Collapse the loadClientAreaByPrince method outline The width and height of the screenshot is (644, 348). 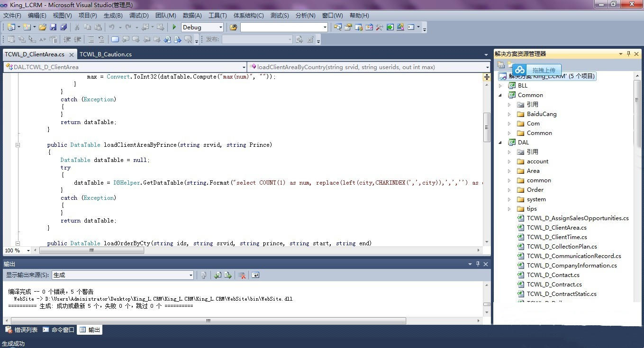tap(18, 145)
